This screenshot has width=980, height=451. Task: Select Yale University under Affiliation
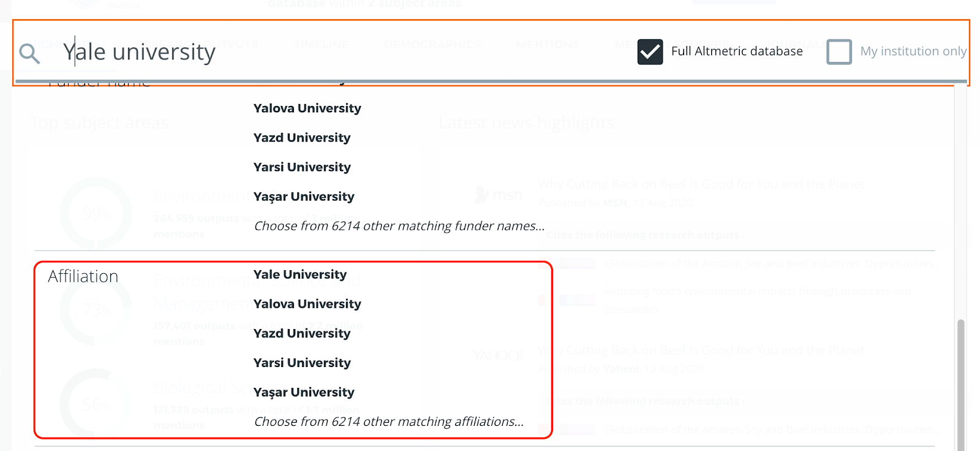300,275
